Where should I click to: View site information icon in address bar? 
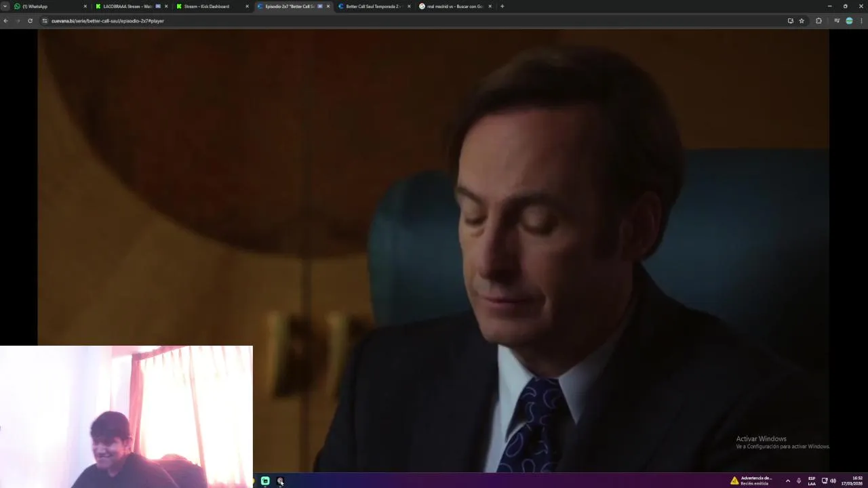pyautogui.click(x=45, y=21)
